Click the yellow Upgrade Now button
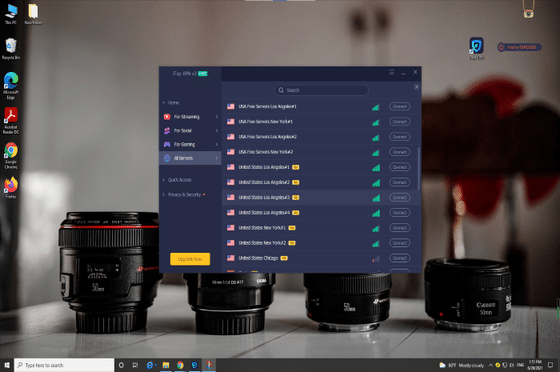The height and width of the screenshot is (372, 560). 190,259
